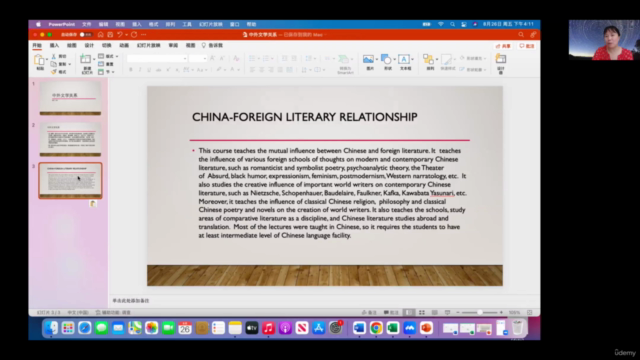Open Safari from the dock
Image resolution: width=640 pixels, height=360 pixels.
click(x=84, y=328)
